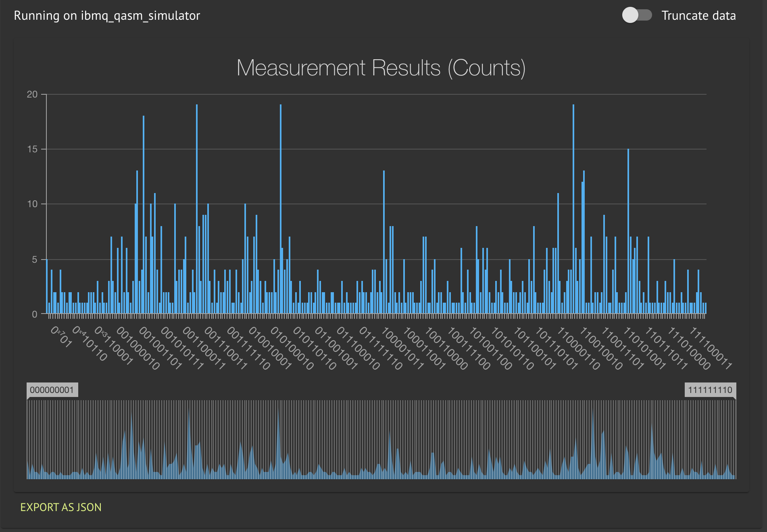Grab the left range handle labeled 000000001
The height and width of the screenshot is (532, 767).
[52, 390]
